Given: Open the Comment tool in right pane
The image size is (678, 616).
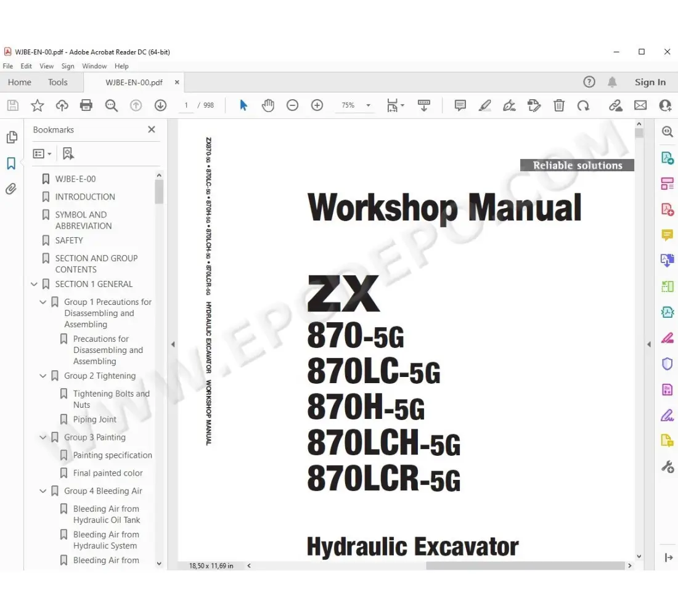Looking at the screenshot, I should [667, 235].
